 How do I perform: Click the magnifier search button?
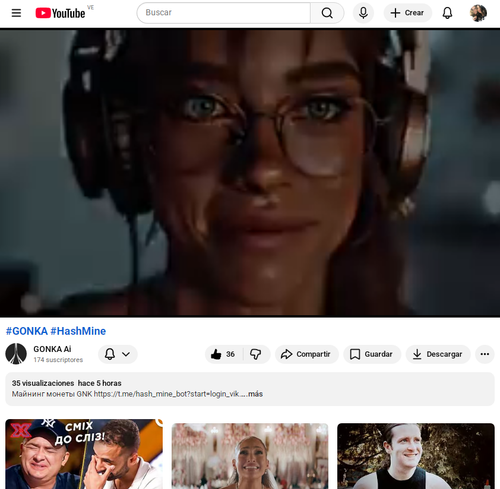pyautogui.click(x=327, y=13)
